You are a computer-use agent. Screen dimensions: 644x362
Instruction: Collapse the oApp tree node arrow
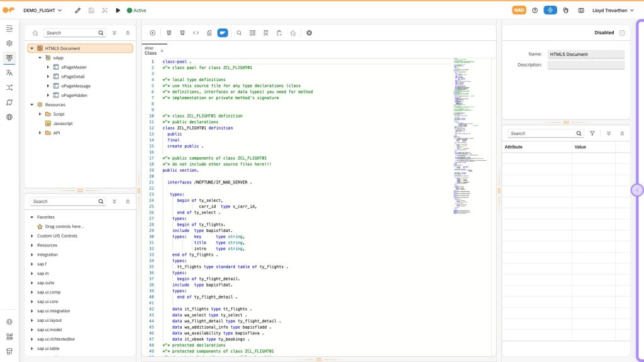point(40,58)
